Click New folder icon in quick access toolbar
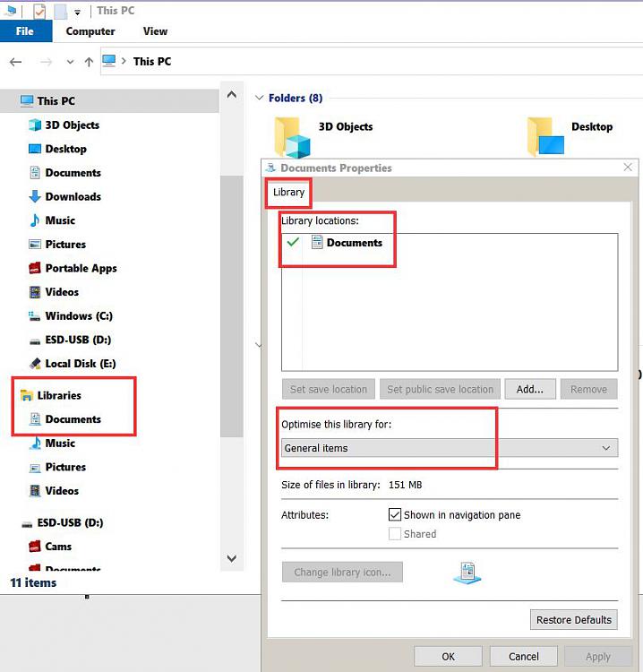This screenshot has width=643, height=672. [x=60, y=12]
